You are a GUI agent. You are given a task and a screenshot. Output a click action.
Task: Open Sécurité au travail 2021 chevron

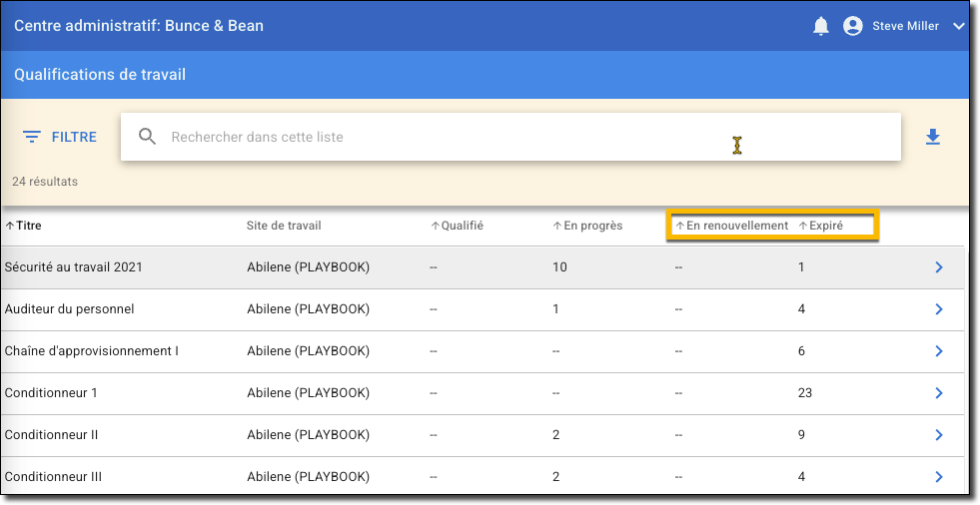click(x=938, y=267)
